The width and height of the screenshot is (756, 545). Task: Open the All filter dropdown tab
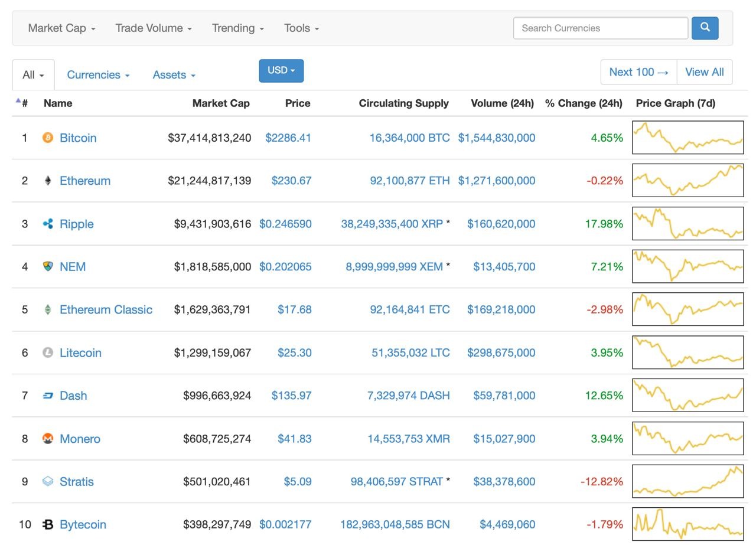33,75
